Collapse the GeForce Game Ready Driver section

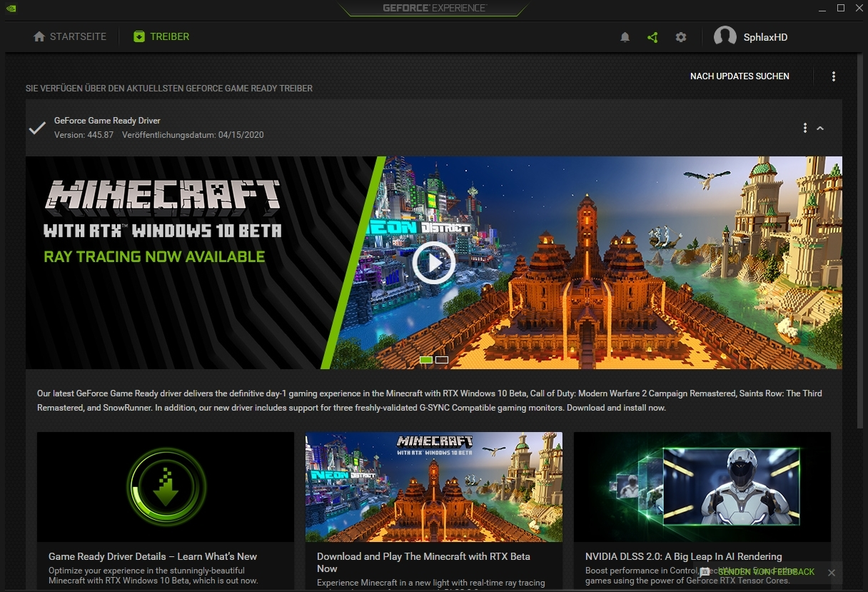point(820,129)
